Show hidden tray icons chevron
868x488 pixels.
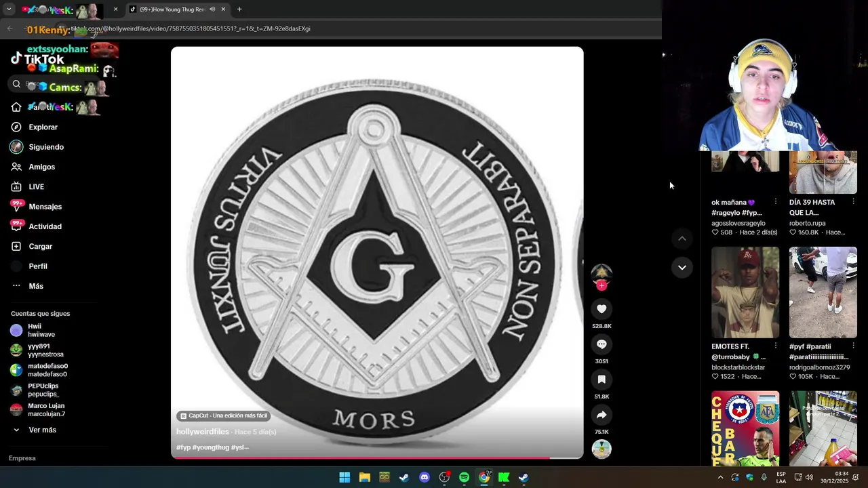(720, 477)
